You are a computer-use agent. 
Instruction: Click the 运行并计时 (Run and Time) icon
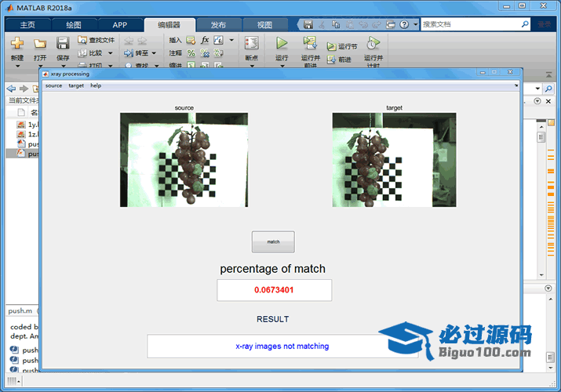tap(373, 43)
